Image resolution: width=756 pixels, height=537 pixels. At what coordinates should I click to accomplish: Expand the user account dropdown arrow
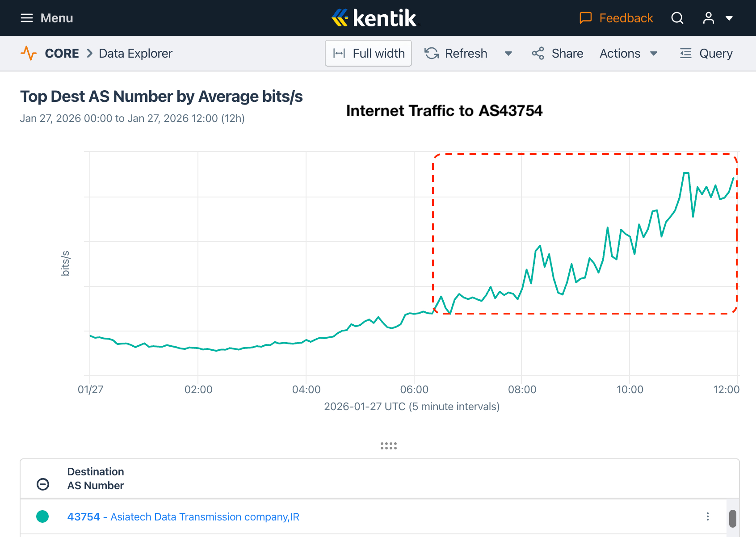729,18
